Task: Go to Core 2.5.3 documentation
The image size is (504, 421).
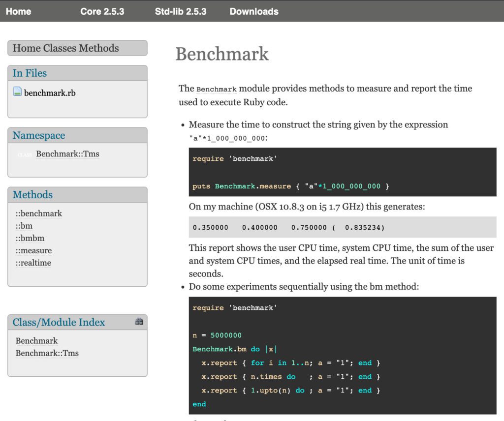Action: tap(102, 11)
